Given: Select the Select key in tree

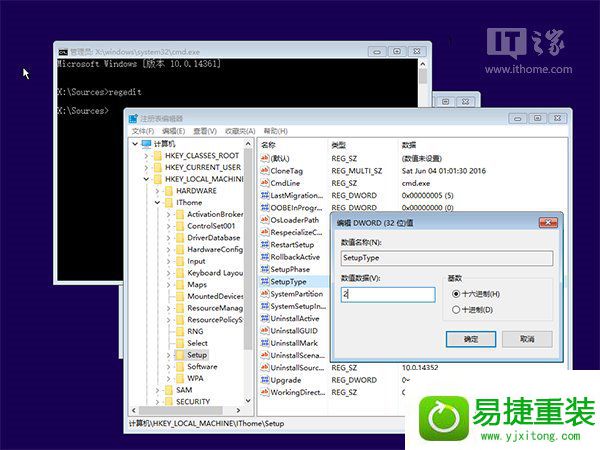Looking at the screenshot, I should 197,343.
